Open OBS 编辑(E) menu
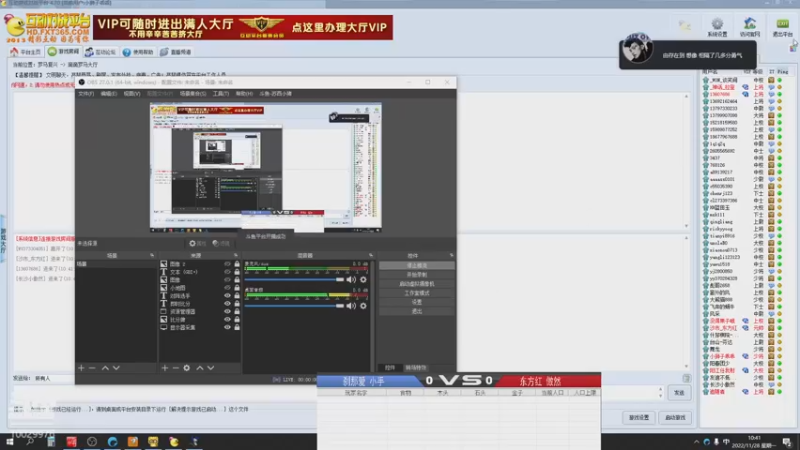Screen dimensions: 800x450 point(109,94)
